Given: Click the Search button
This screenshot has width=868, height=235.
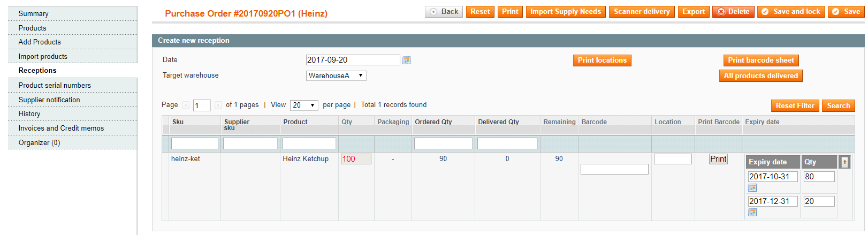Looking at the screenshot, I should (838, 106).
